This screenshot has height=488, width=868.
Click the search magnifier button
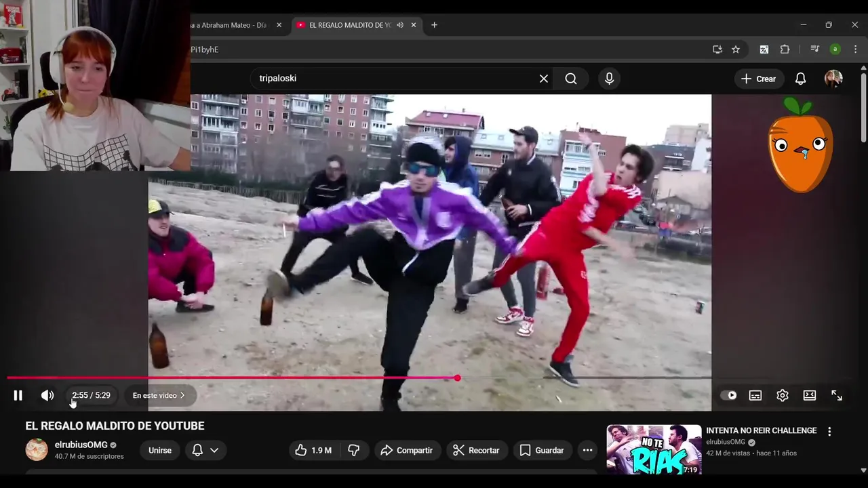tap(571, 79)
